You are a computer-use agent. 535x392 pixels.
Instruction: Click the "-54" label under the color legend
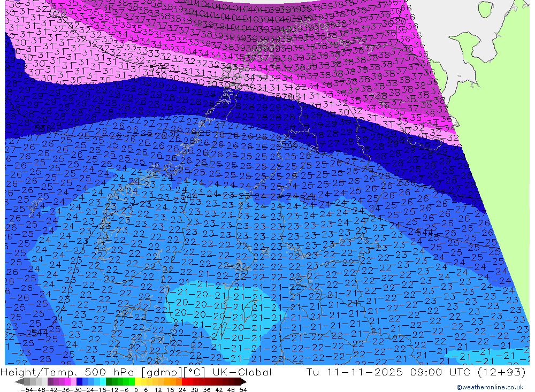click(x=27, y=390)
